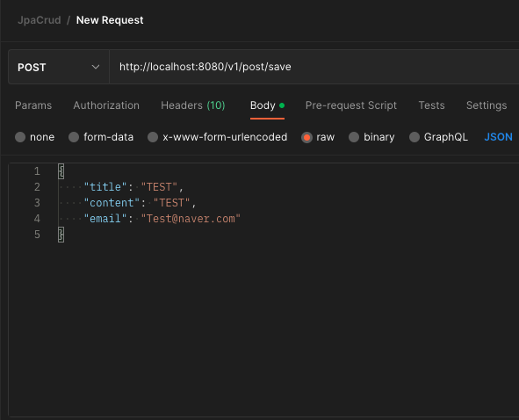Switch to the Params tab

coord(33,105)
